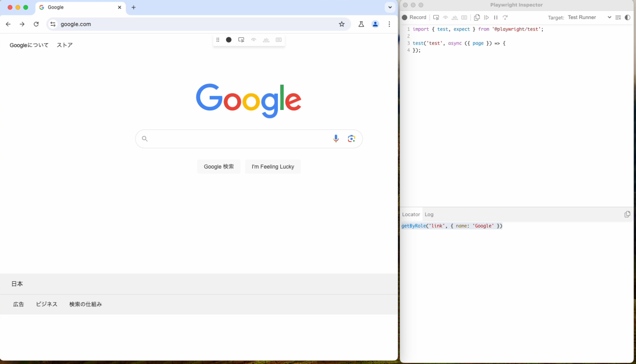
Task: Click Assert value icon in overlay toolbar
Action: [279, 40]
